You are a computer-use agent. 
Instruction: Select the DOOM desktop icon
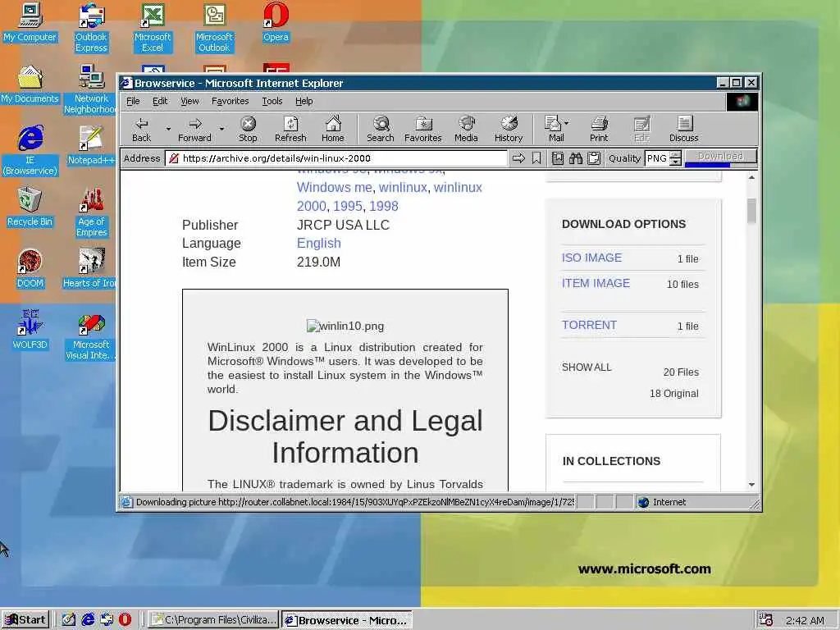tap(30, 269)
